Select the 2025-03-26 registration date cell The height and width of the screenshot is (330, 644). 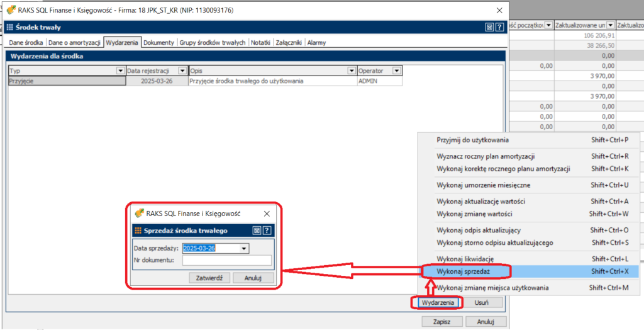[x=157, y=81]
